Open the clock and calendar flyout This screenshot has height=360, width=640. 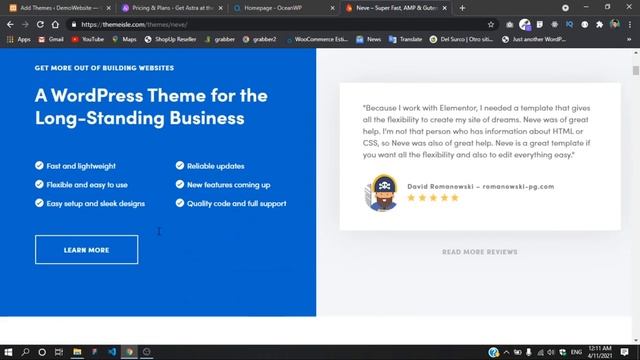pyautogui.click(x=600, y=352)
